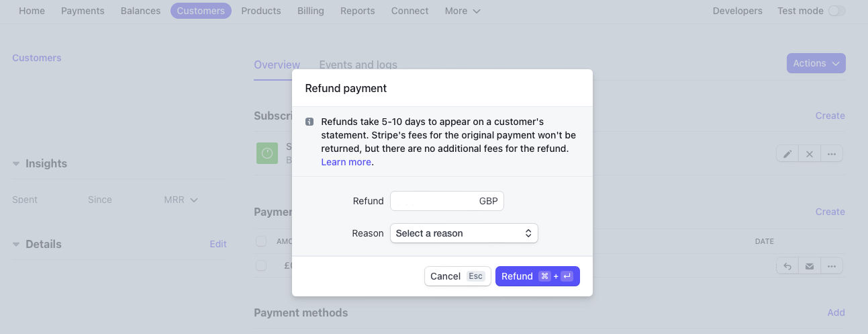
Task: Click the Refund amount GBP input field
Action: coord(447,201)
